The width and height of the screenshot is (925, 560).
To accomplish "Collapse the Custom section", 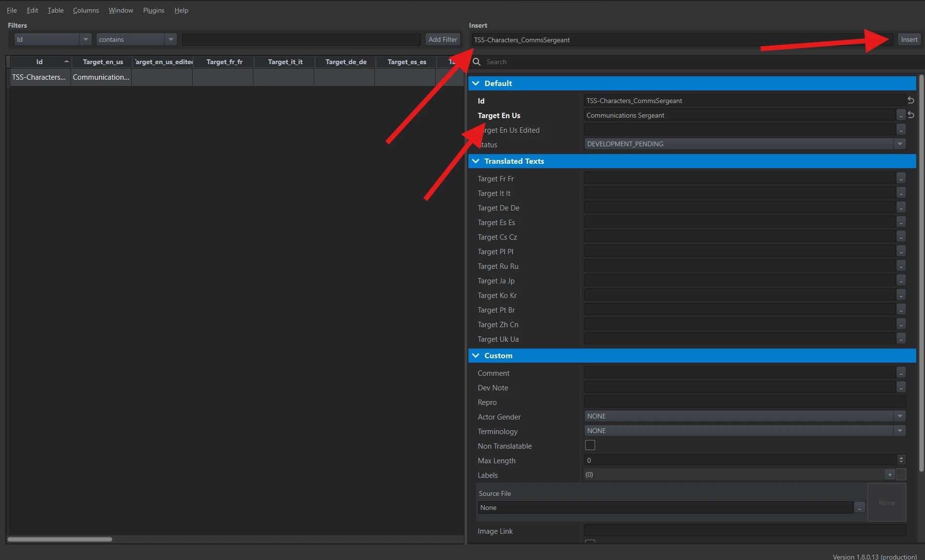I will 476,355.
